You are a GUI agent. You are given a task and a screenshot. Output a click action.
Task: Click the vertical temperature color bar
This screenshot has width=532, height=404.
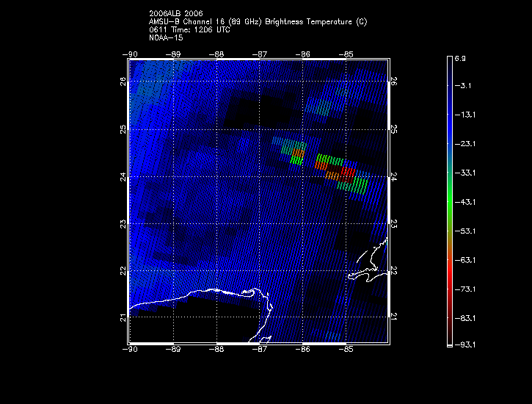[448, 200]
